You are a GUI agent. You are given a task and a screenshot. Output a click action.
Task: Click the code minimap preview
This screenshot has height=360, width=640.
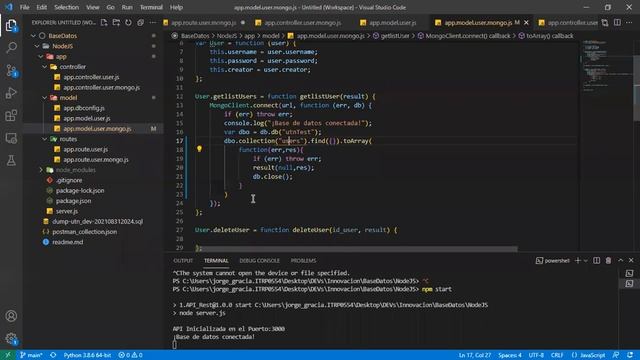[607, 65]
